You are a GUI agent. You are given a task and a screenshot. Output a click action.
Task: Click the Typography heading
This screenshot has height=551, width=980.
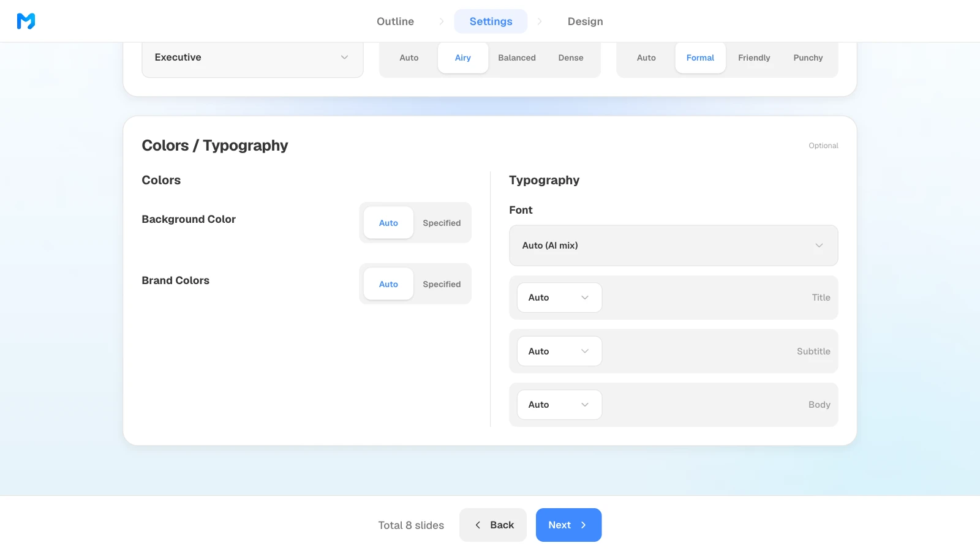pos(544,180)
